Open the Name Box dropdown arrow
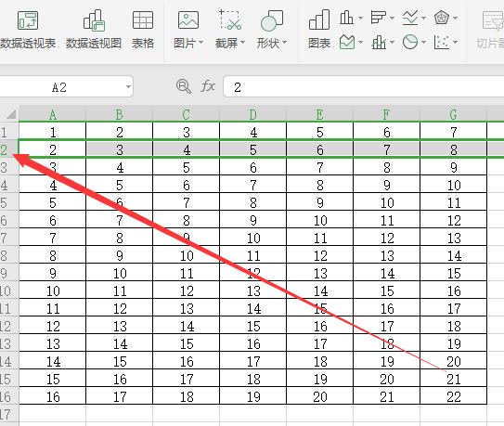The height and width of the screenshot is (426, 504). click(x=128, y=87)
